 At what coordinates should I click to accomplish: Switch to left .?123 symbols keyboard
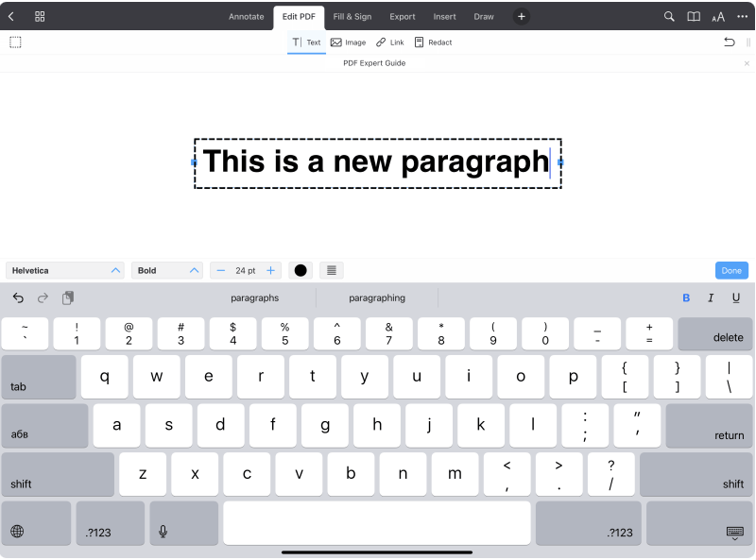[111, 523]
